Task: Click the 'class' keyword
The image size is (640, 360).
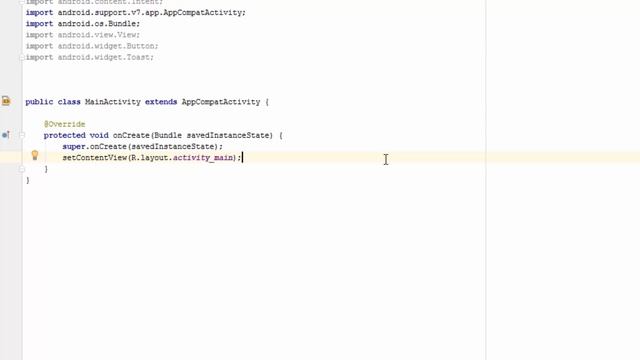Action: point(69,102)
